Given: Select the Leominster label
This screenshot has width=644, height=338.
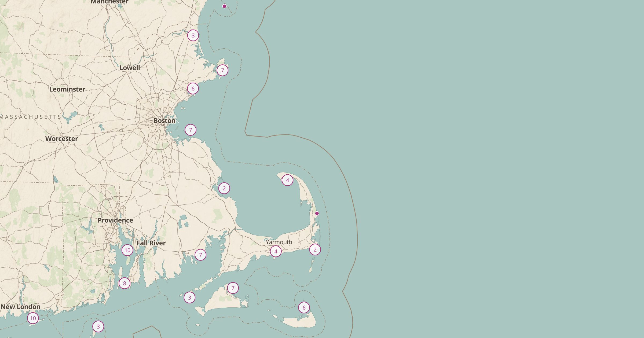Looking at the screenshot, I should (x=67, y=89).
